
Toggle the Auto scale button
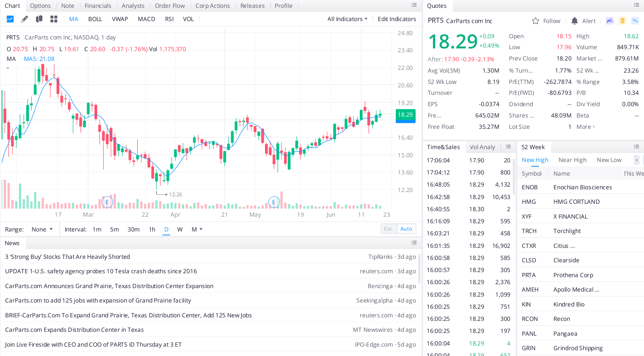[406, 229]
